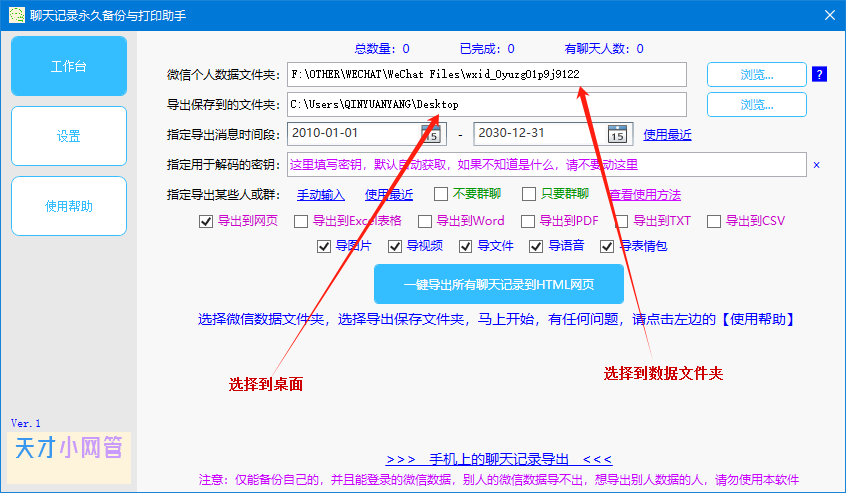Click the 手动输入 link
The image size is (848, 495).
click(320, 194)
